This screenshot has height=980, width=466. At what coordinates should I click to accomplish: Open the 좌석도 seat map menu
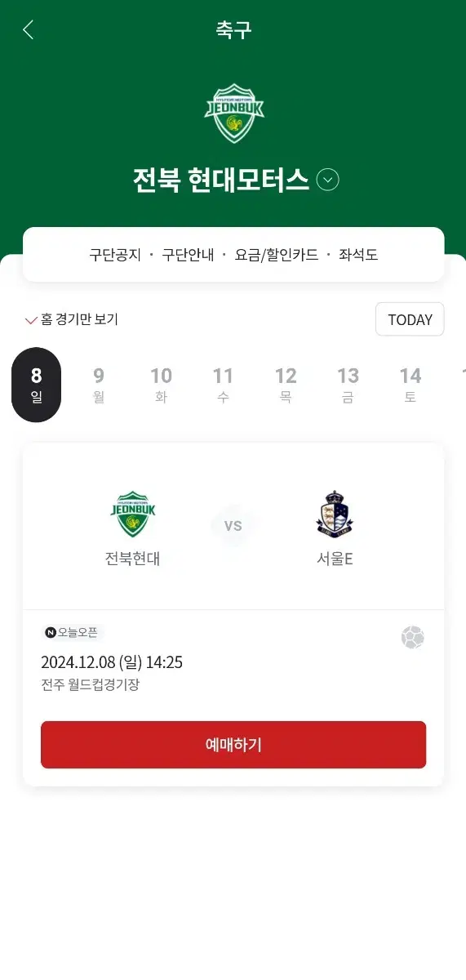(x=358, y=255)
